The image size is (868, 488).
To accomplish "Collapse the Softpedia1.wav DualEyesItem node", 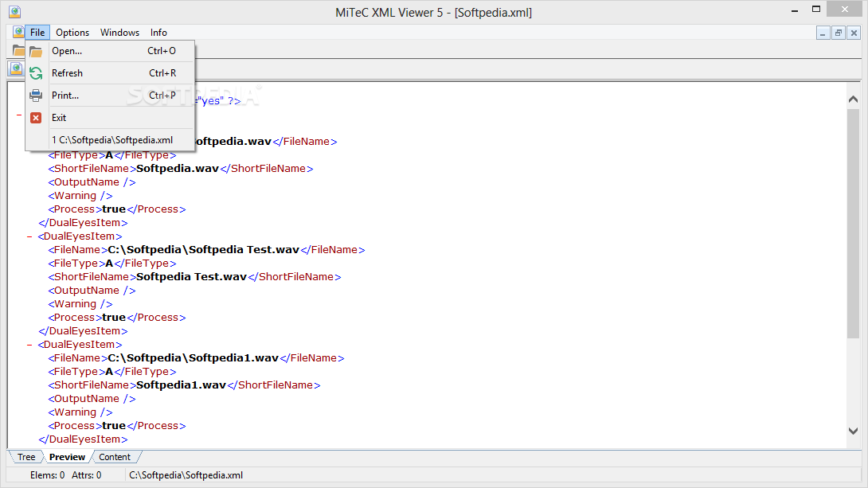I will (29, 345).
